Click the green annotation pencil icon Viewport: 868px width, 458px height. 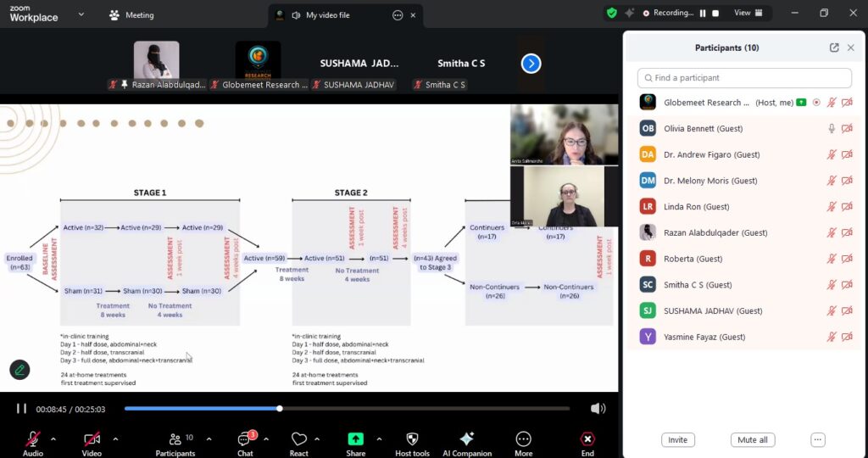pyautogui.click(x=19, y=370)
